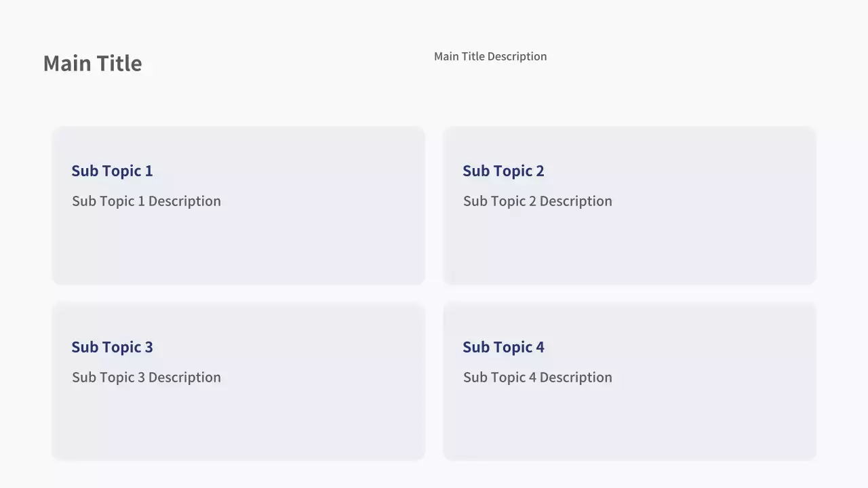
Task: Select the Sub Topic 1 Description text
Action: click(x=146, y=201)
